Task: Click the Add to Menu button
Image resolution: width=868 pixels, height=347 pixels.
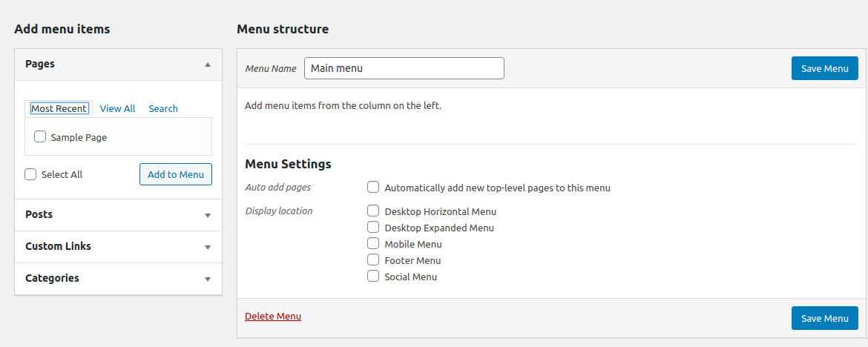Action: click(x=175, y=174)
